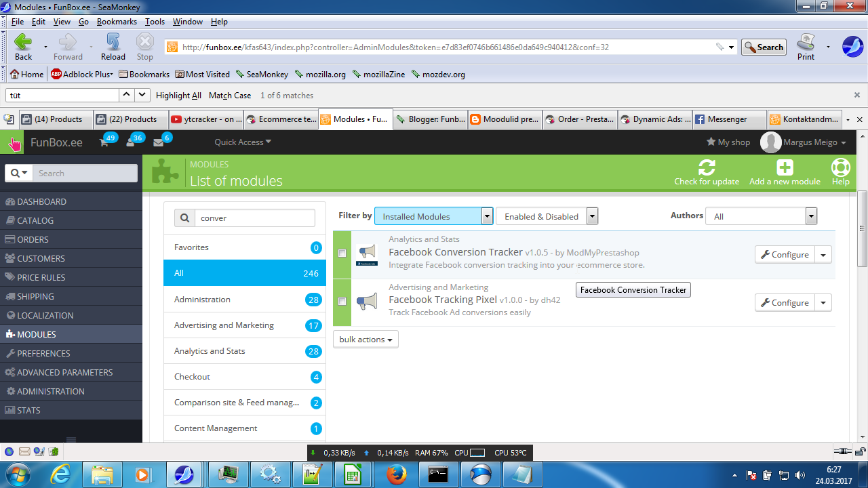Open My shop link

click(728, 142)
